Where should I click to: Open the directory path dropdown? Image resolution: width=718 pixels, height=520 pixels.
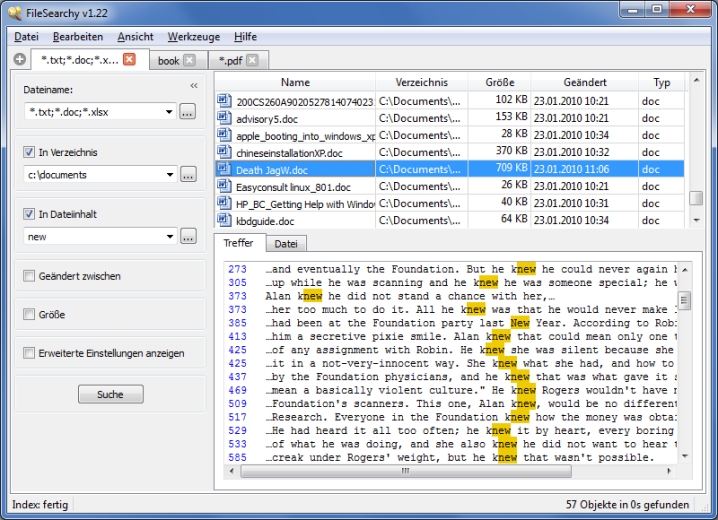click(169, 174)
